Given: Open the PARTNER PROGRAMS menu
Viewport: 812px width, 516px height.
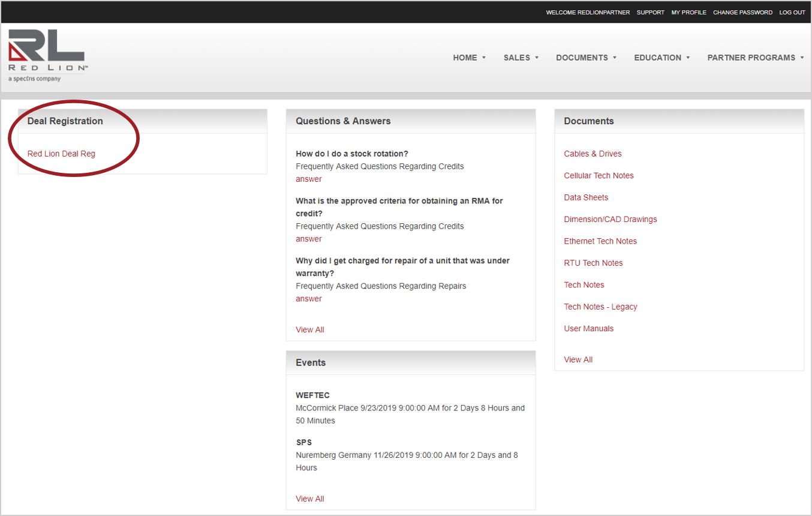Looking at the screenshot, I should click(x=755, y=58).
